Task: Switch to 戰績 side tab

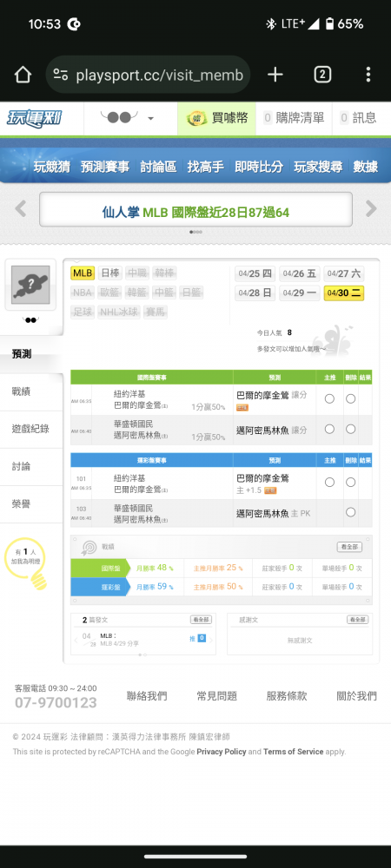Action: tap(31, 392)
